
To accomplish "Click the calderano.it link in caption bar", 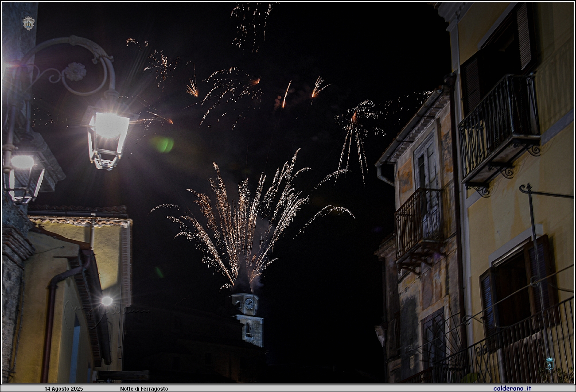I will tap(512, 388).
